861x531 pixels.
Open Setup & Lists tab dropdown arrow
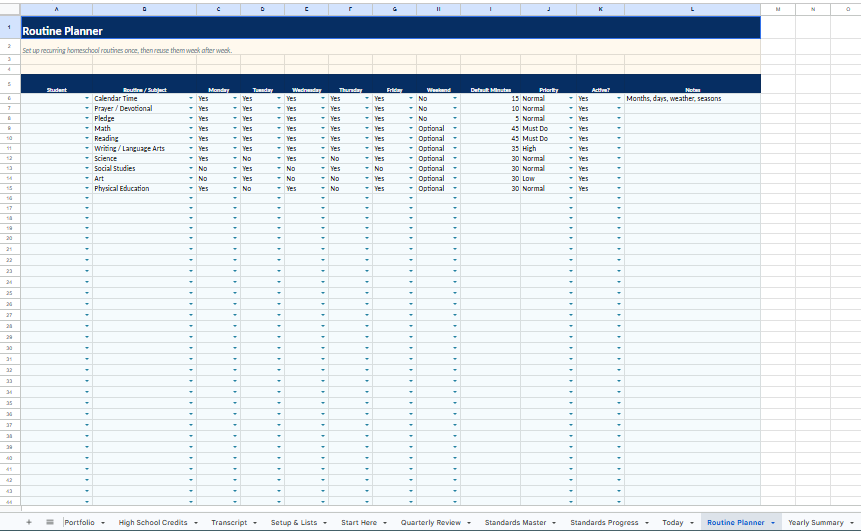click(x=325, y=523)
